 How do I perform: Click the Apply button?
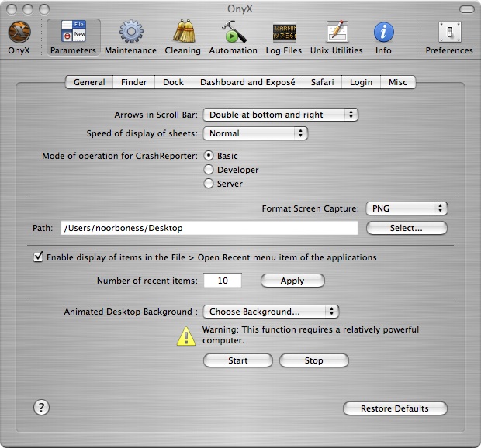point(292,281)
